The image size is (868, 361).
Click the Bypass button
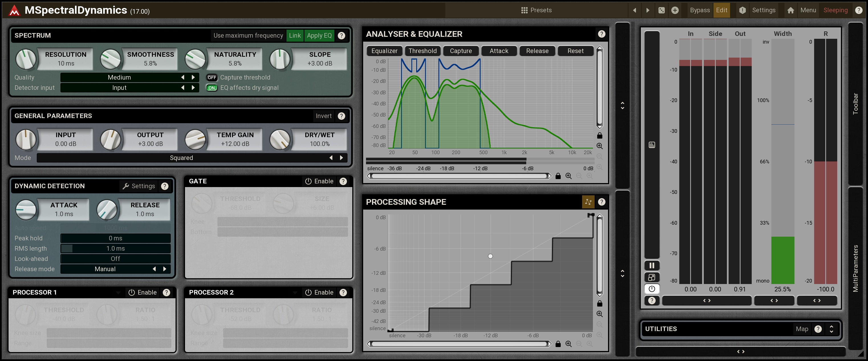[x=700, y=10]
